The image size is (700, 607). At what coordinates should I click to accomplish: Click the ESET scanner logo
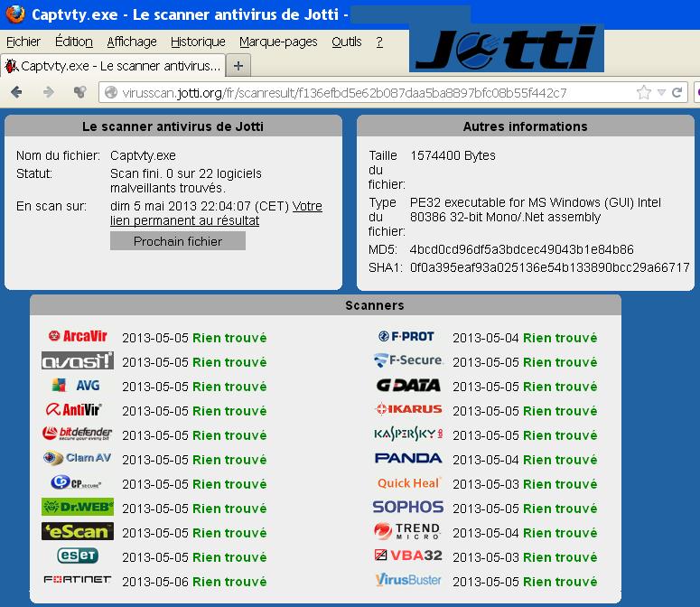click(x=78, y=556)
